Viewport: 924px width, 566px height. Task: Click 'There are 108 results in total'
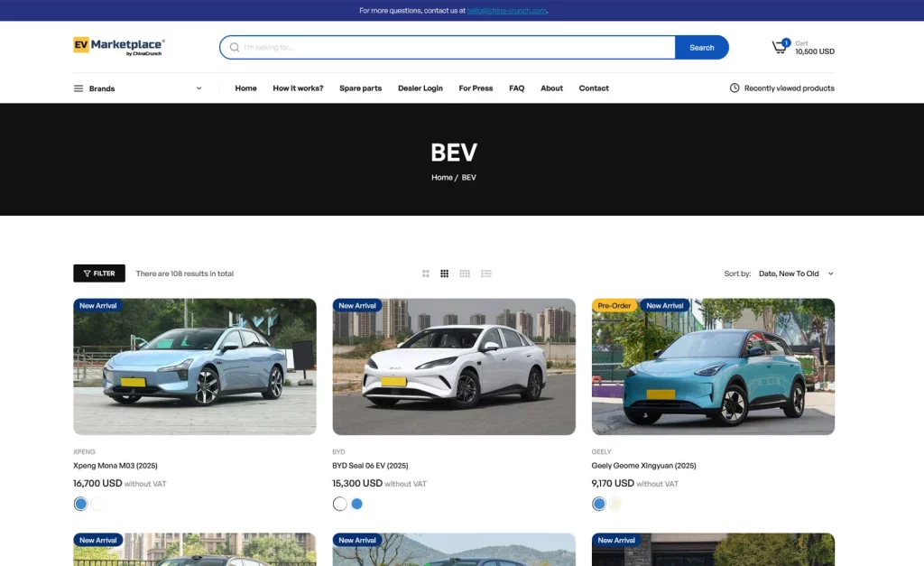point(185,274)
